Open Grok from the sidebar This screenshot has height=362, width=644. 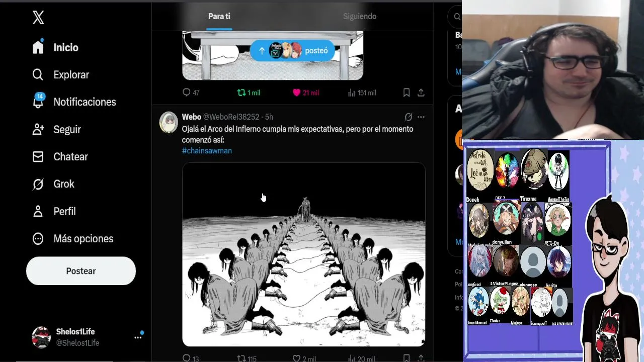point(53,184)
